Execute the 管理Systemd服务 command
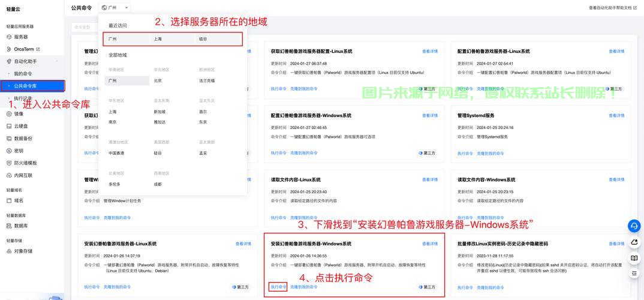Viewport: 644px width, 300px height. (x=465, y=153)
